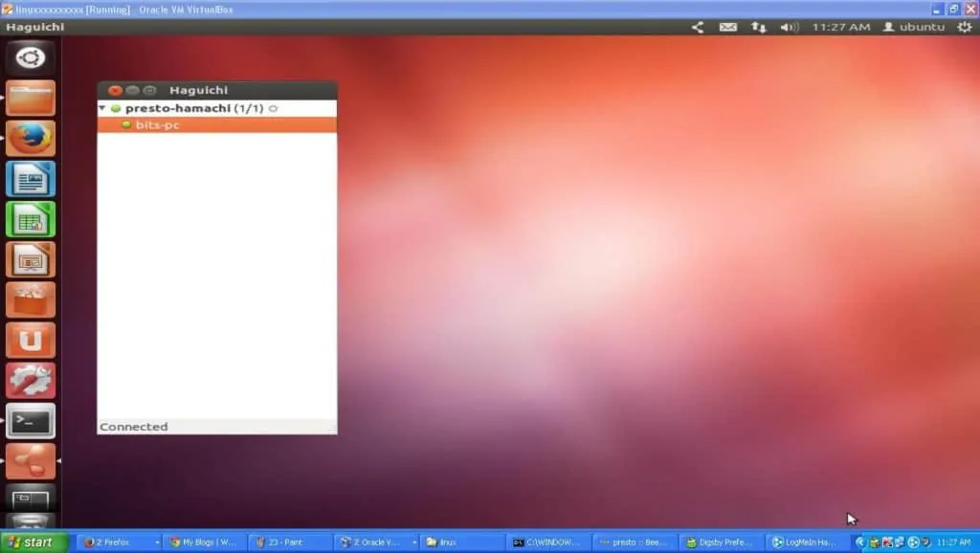Expand the Firefox taskbar group arrow
Viewport: 980px width, 553px height.
157,542
